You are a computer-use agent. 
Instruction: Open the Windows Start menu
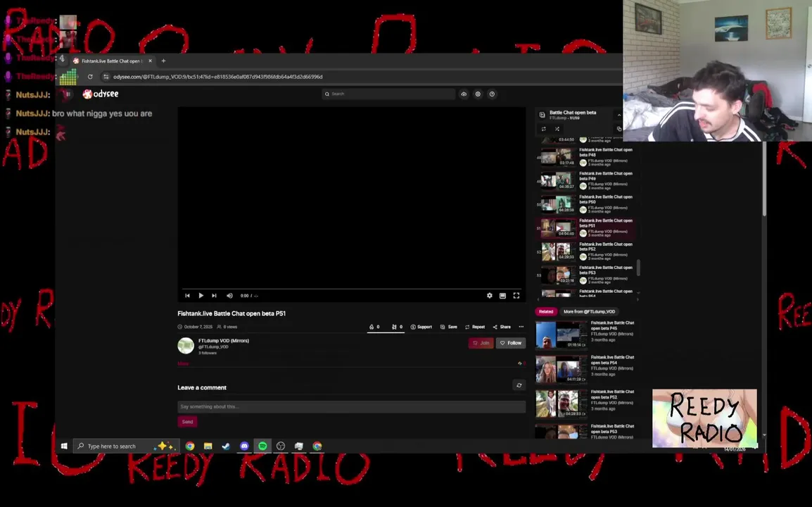[x=64, y=446]
